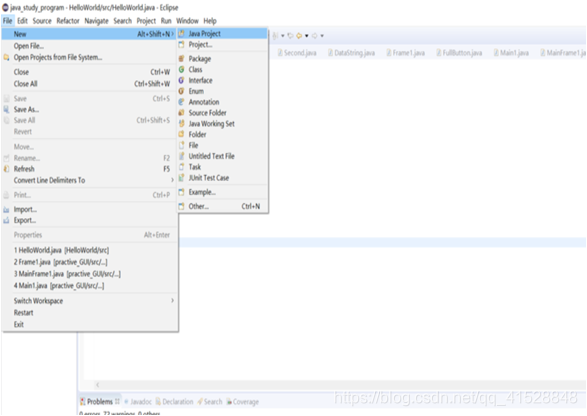Choose Other... Ctrl+N entry

222,206
